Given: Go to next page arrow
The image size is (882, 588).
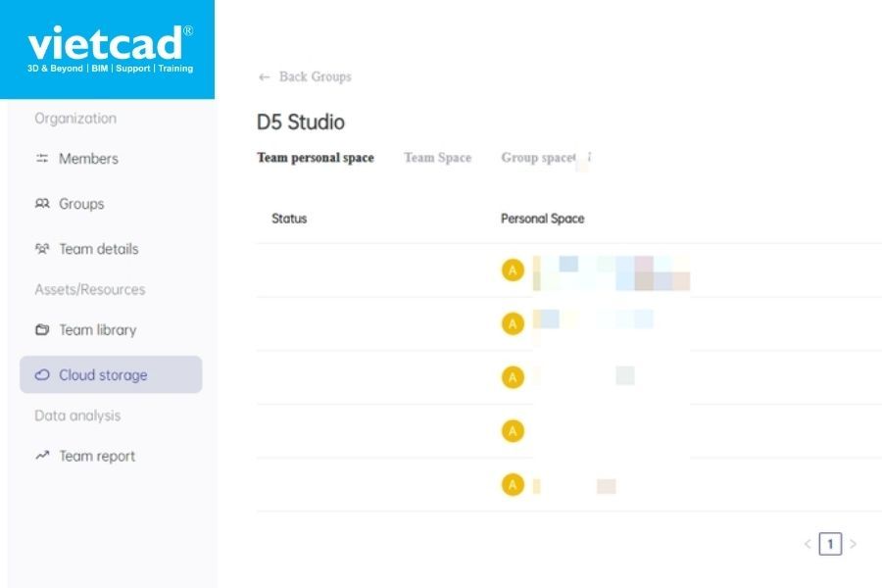Looking at the screenshot, I should pyautogui.click(x=853, y=544).
